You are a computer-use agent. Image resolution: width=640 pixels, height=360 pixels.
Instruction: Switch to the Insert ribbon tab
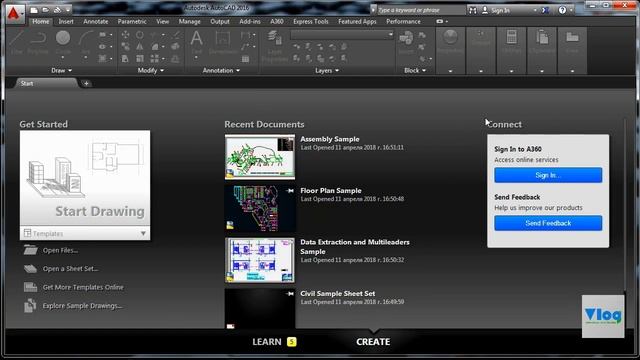pyautogui.click(x=66, y=21)
